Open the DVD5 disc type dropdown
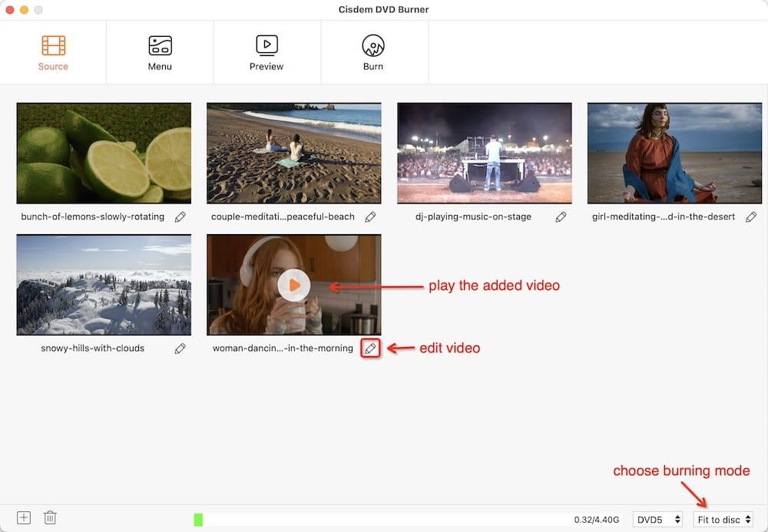The height and width of the screenshot is (532, 768). (x=657, y=518)
